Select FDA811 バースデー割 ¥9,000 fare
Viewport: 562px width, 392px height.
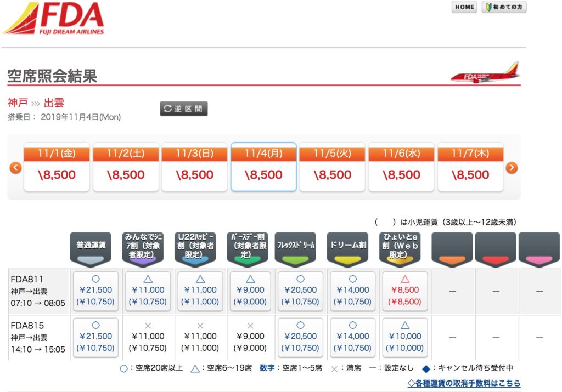tap(250, 291)
